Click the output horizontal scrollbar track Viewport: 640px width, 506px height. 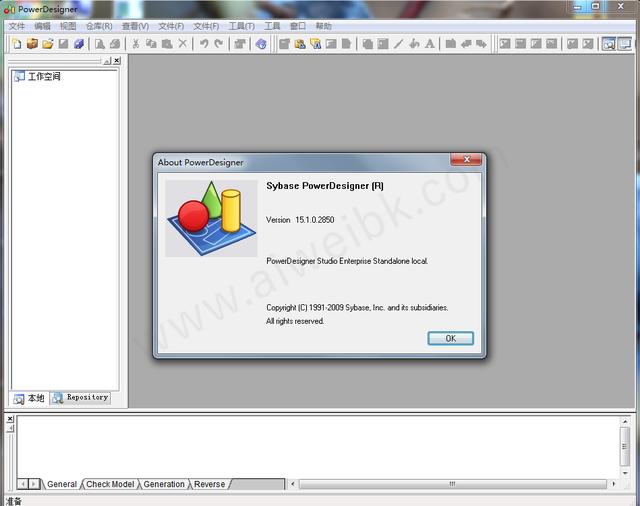[x=453, y=484]
